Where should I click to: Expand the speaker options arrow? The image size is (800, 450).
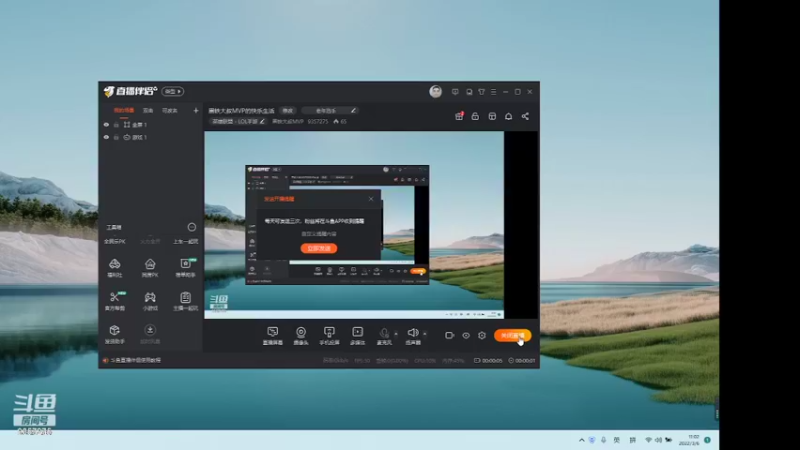tap(424, 334)
